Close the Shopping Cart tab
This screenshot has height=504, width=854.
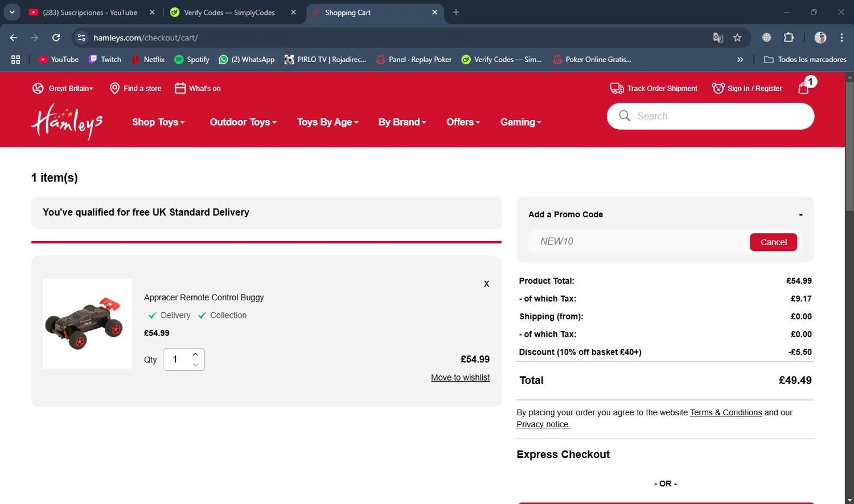pyautogui.click(x=434, y=13)
